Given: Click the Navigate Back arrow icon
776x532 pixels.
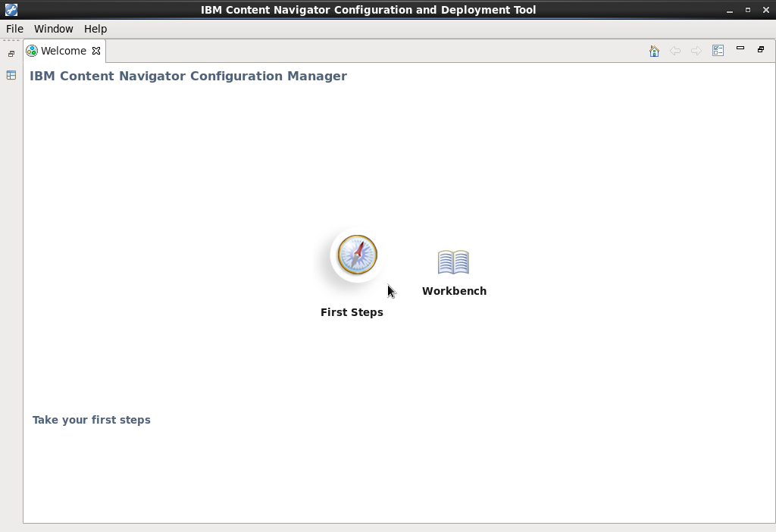Looking at the screenshot, I should point(675,50).
